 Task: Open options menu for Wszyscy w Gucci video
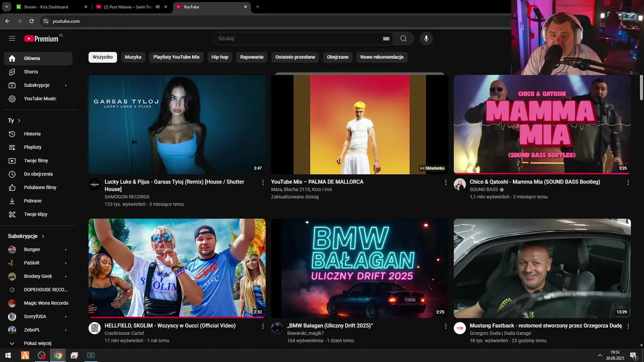[263, 326]
